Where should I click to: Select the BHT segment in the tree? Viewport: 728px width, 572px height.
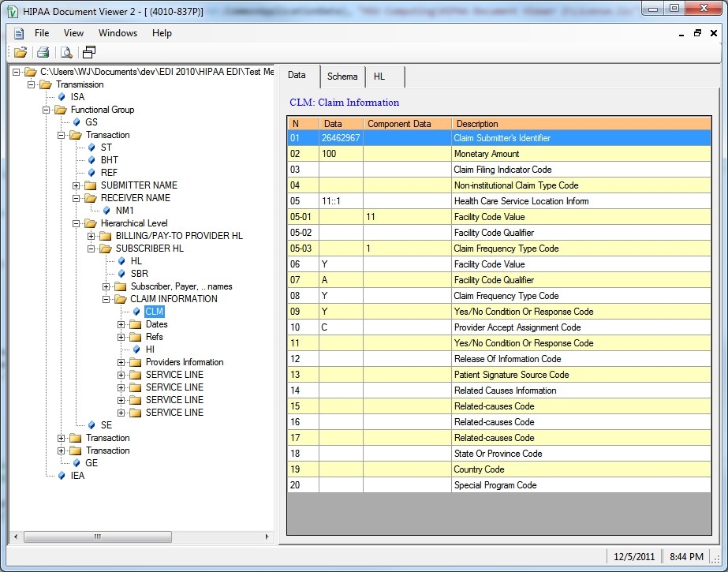pos(109,160)
